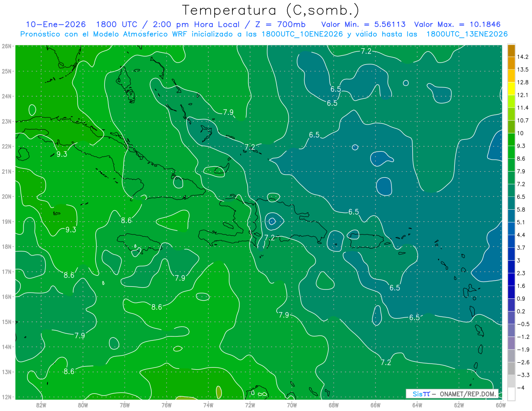
Task: Click the 8.6 contour label near 13N
Action: coord(69,371)
